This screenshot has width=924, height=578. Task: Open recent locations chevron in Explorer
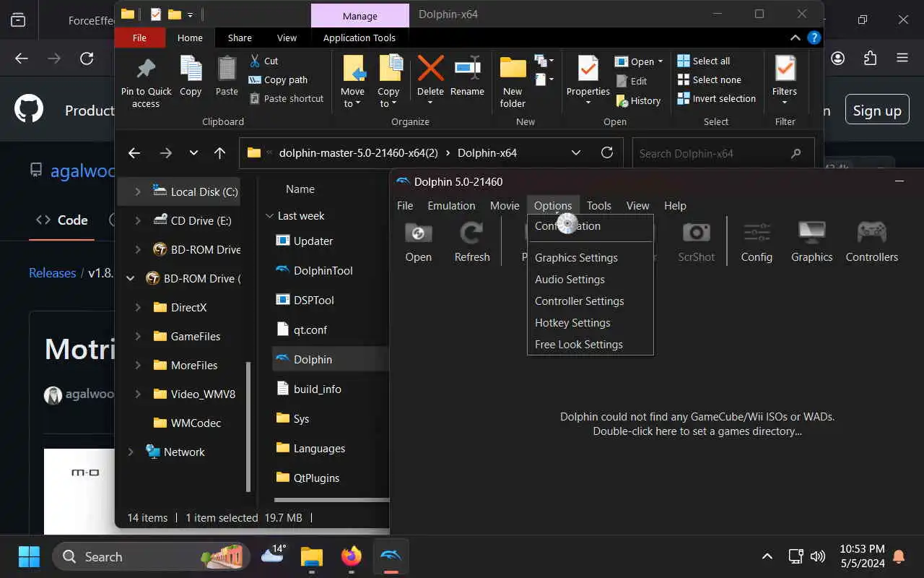coord(193,152)
